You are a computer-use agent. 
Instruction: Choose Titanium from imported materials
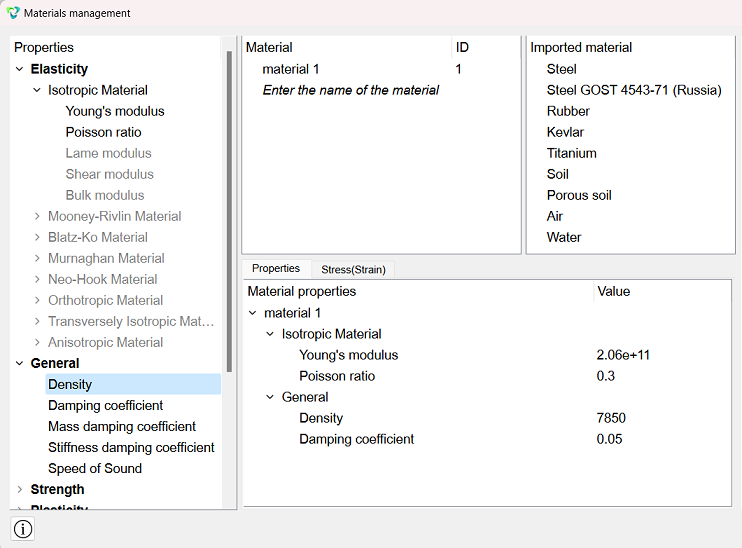[571, 153]
